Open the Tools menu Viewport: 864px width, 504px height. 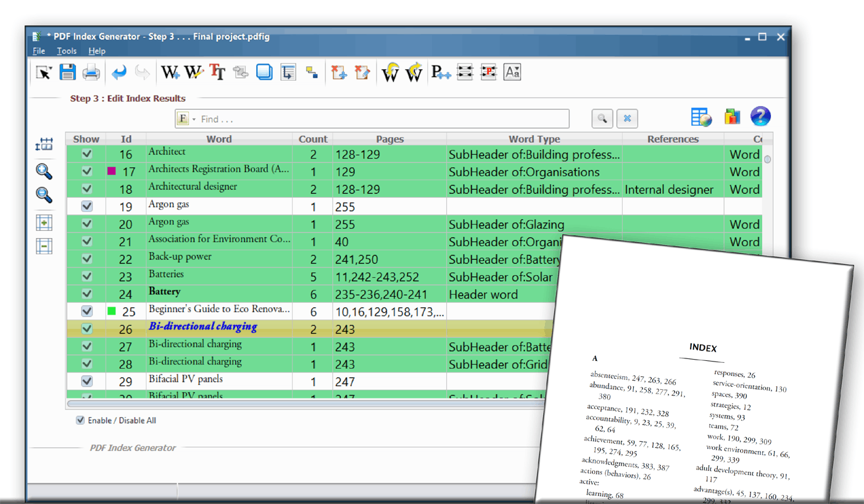click(x=67, y=51)
